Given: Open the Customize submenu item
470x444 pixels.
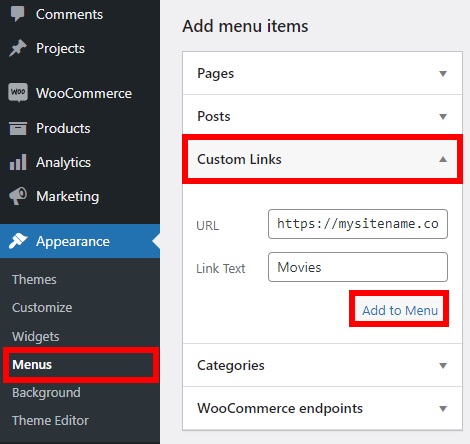Looking at the screenshot, I should tap(42, 307).
